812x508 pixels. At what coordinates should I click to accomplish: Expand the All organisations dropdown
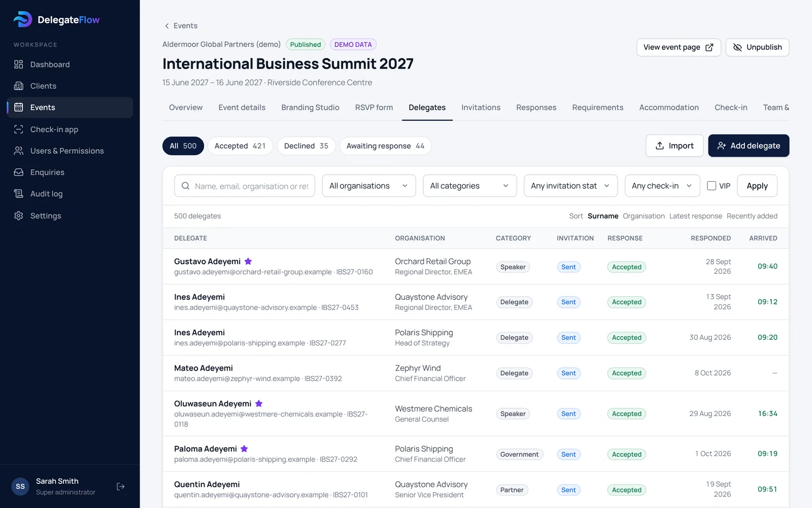369,186
